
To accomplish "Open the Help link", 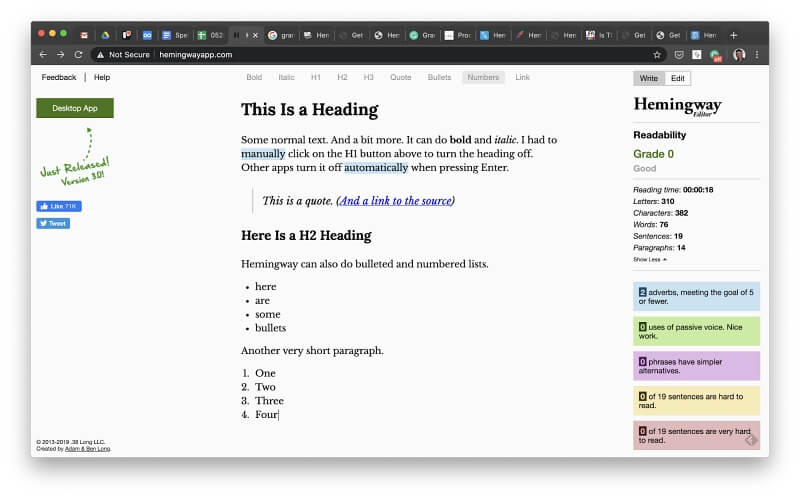I will pyautogui.click(x=102, y=77).
